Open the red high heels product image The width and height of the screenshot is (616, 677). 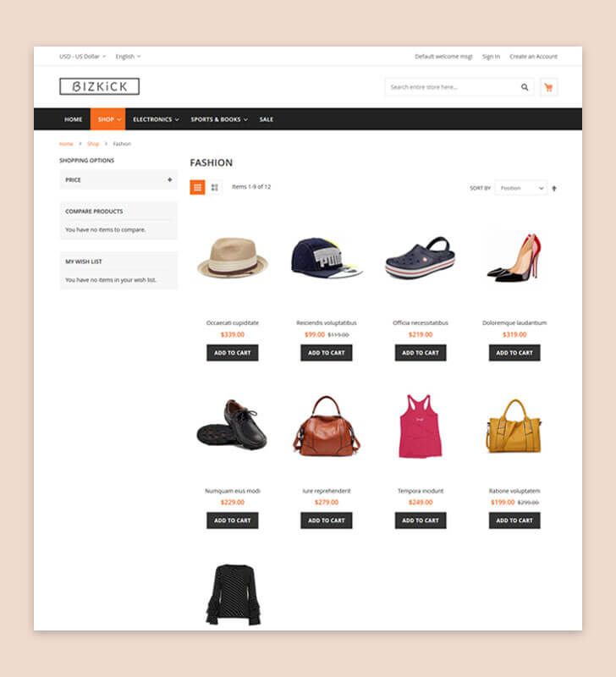(514, 258)
